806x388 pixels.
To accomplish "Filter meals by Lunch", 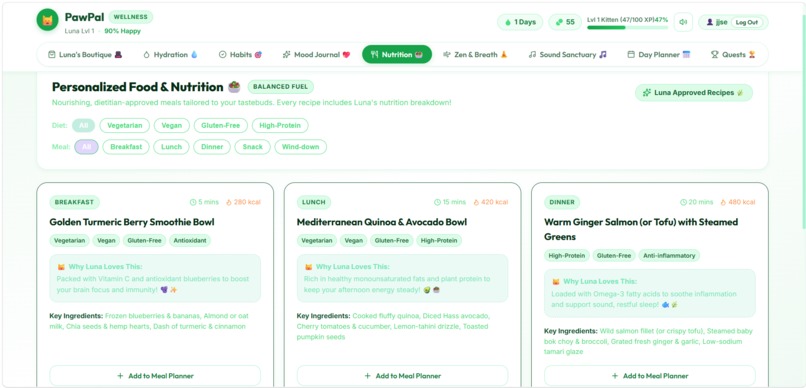I will [x=171, y=147].
